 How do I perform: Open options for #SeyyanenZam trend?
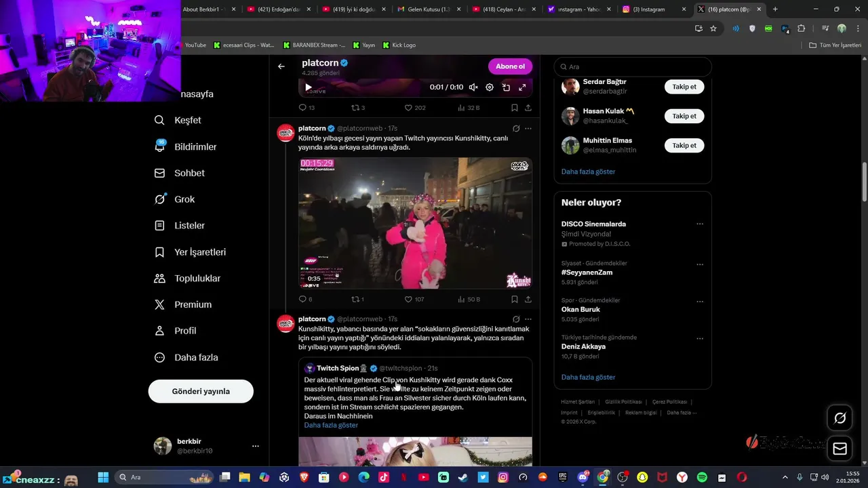(700, 264)
